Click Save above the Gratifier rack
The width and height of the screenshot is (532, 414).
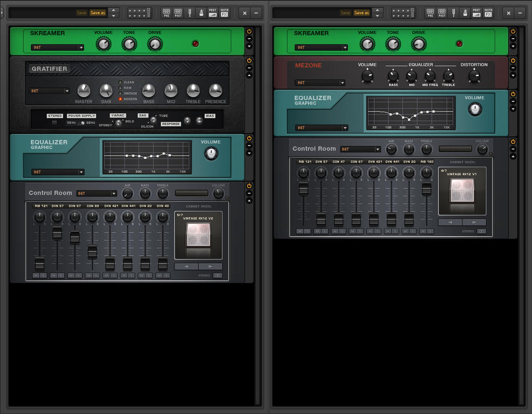(x=81, y=13)
